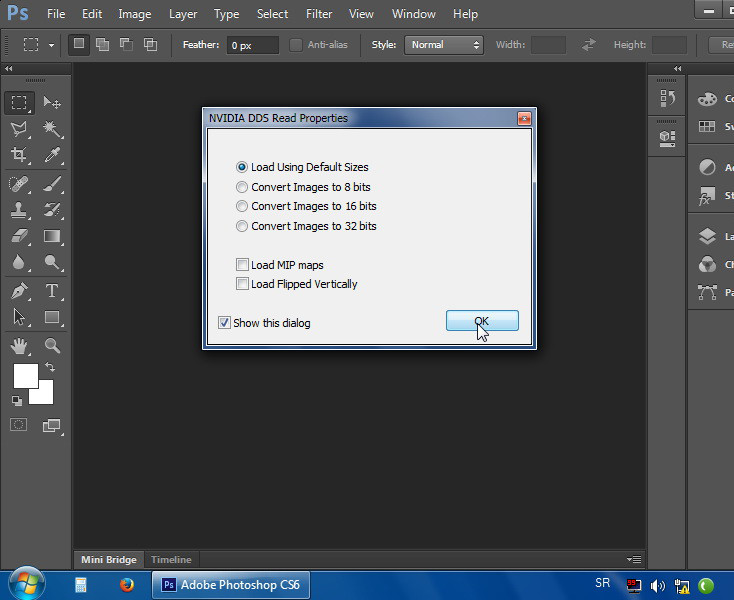Viewport: 734px width, 600px height.
Task: Click OK in DDS Read Properties
Action: (x=482, y=321)
